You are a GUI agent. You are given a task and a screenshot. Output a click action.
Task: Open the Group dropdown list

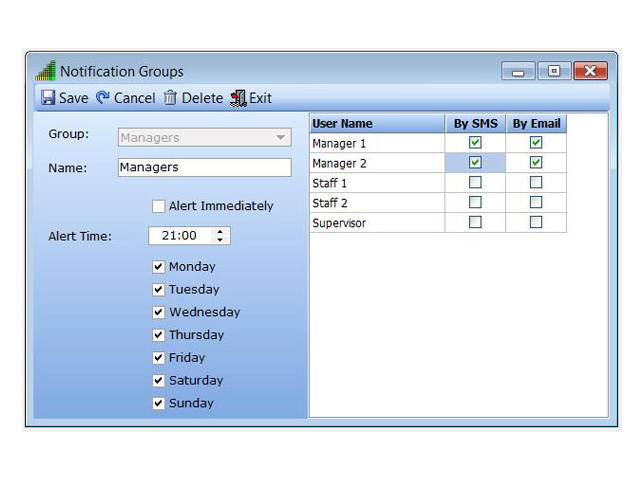280,137
